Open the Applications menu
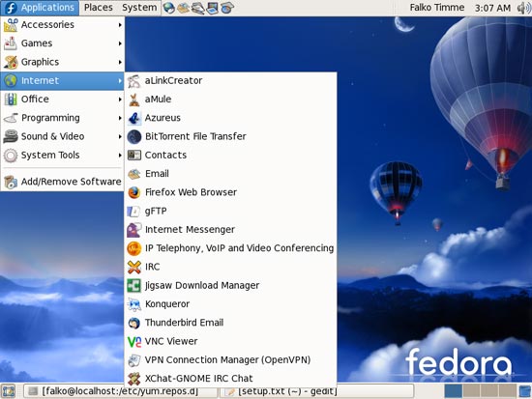 pyautogui.click(x=40, y=8)
